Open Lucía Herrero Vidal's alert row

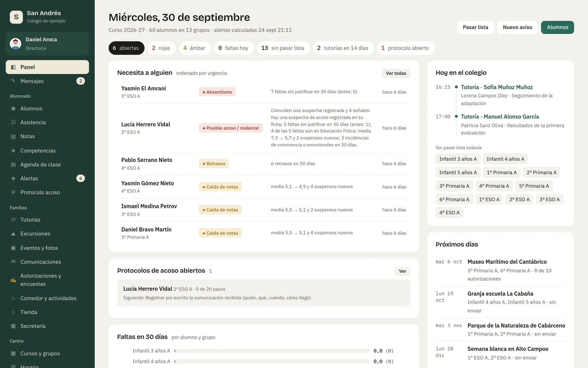pos(264,128)
